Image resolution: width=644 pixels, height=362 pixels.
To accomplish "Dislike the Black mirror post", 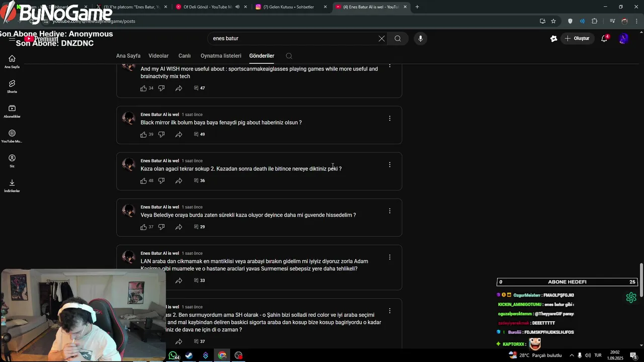I will coord(162,134).
